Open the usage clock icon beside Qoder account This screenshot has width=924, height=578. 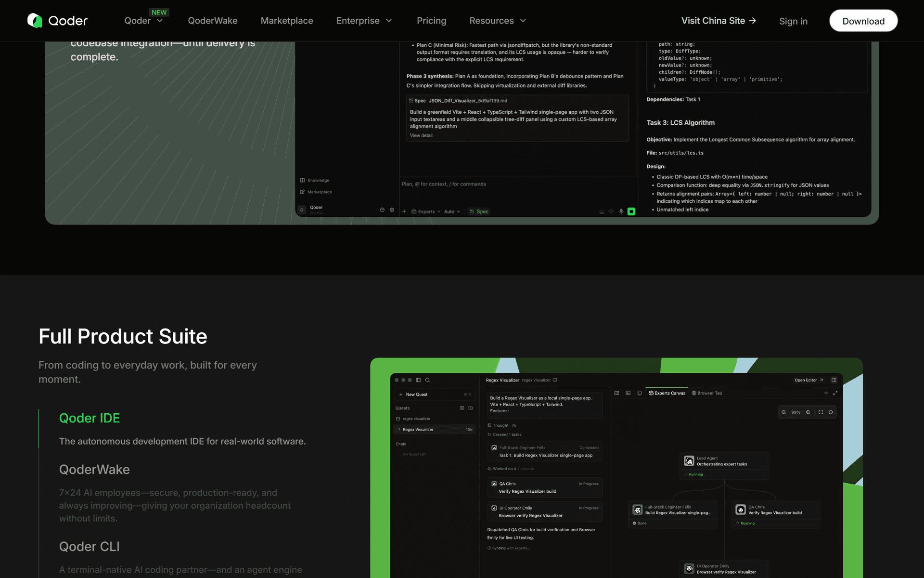(382, 210)
